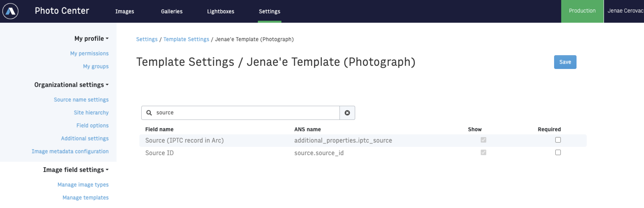Collapse the Image field settings section
This screenshot has height=208, width=644.
point(76,170)
